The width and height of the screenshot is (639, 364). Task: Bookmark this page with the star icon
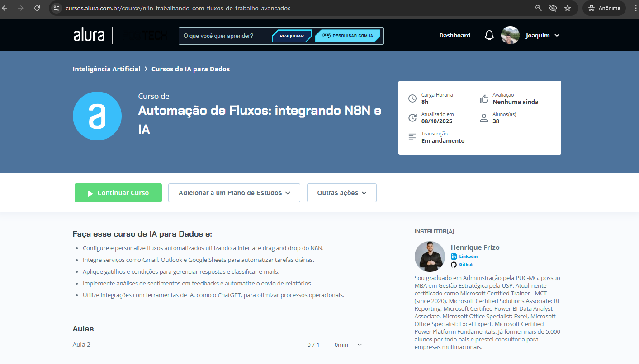[x=568, y=8]
